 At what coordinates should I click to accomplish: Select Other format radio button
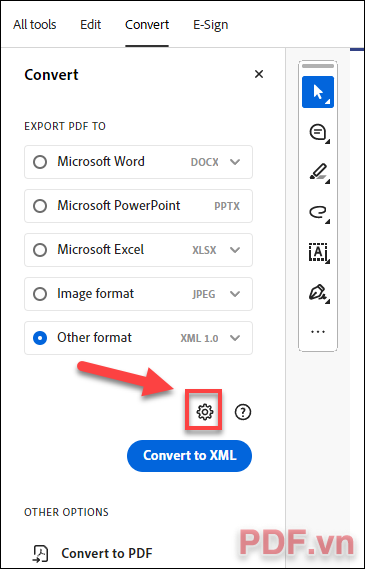tap(40, 338)
